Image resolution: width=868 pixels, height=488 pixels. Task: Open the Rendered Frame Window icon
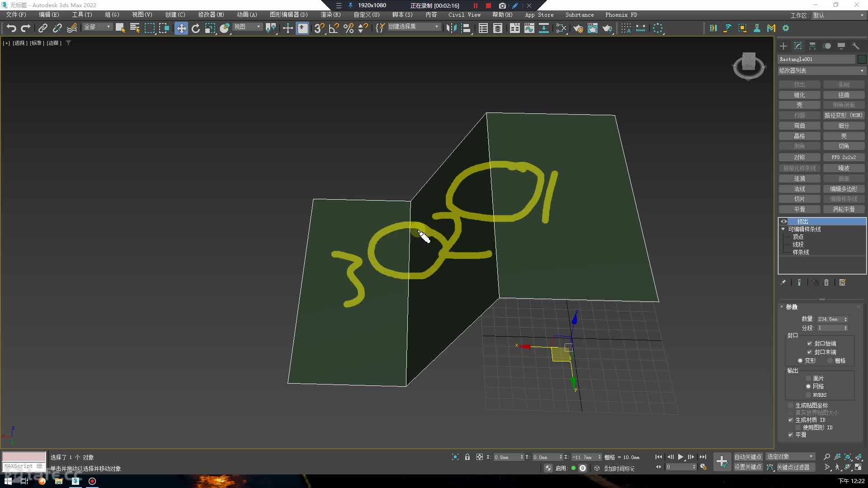click(593, 28)
